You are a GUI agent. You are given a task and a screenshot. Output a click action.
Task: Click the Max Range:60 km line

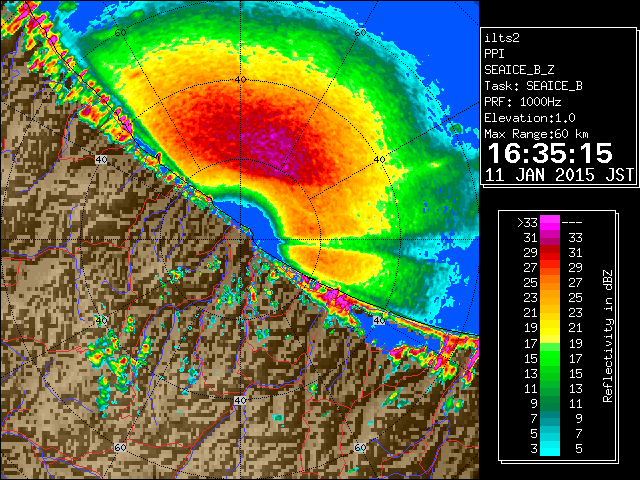(x=537, y=134)
